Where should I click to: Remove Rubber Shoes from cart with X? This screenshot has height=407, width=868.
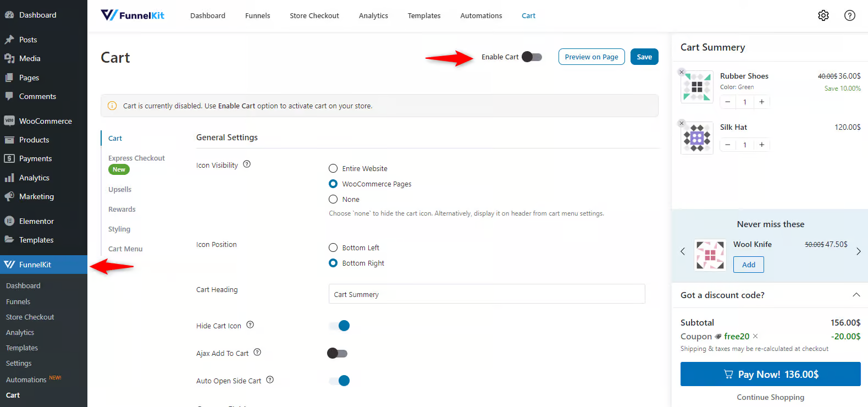(682, 72)
